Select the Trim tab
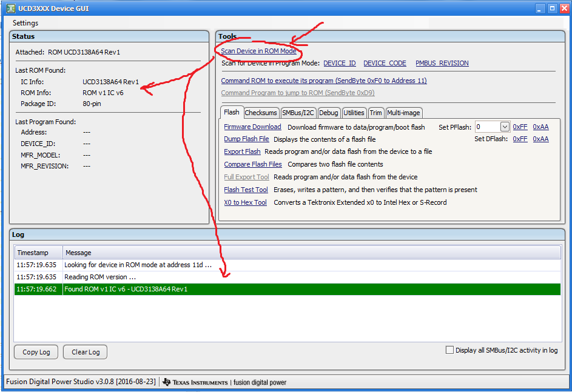The height and width of the screenshot is (392, 572). pos(375,113)
